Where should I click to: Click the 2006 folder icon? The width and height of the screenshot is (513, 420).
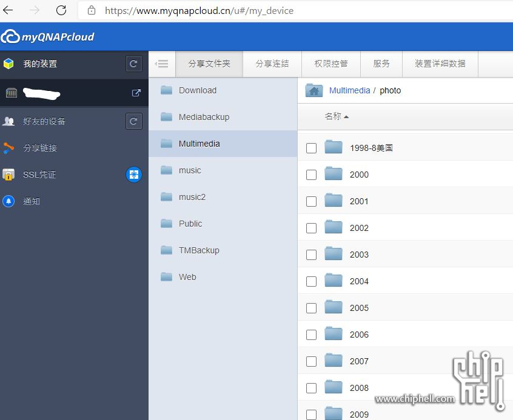pyautogui.click(x=334, y=334)
